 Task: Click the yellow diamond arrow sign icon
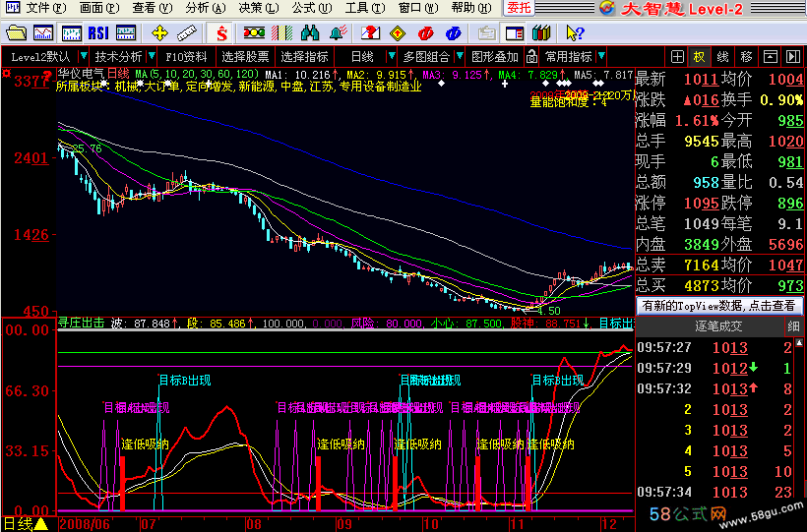pyautogui.click(x=398, y=33)
